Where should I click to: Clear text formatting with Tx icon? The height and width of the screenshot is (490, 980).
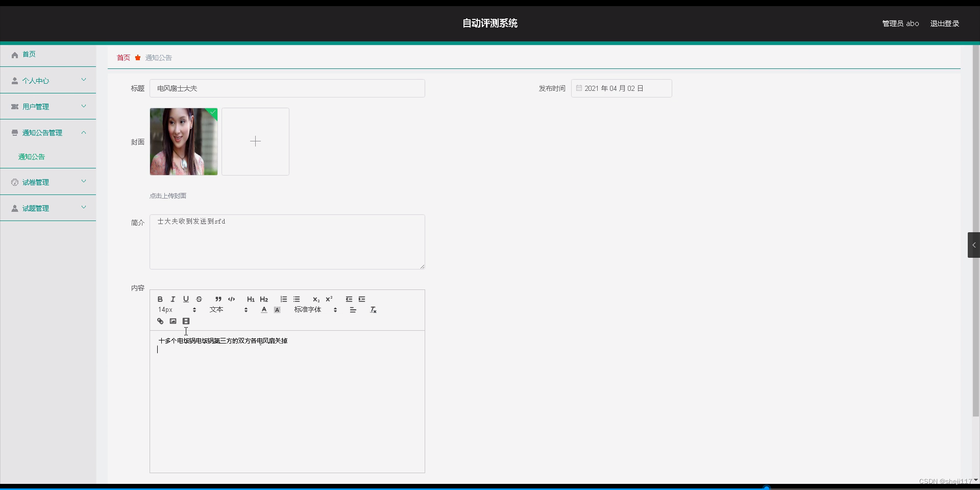373,310
